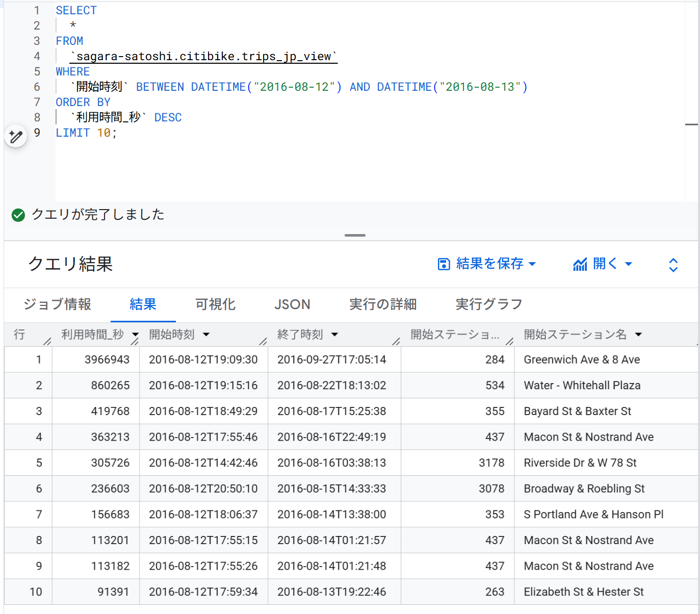Click the クエリ結果 heading
Image resolution: width=700 pixels, height=614 pixels.
[70, 264]
